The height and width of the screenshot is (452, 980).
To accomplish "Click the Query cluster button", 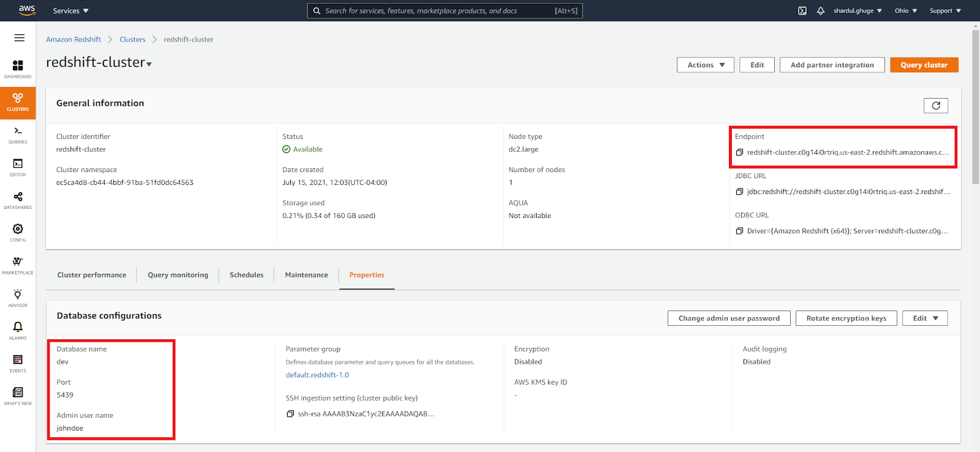I will 924,65.
